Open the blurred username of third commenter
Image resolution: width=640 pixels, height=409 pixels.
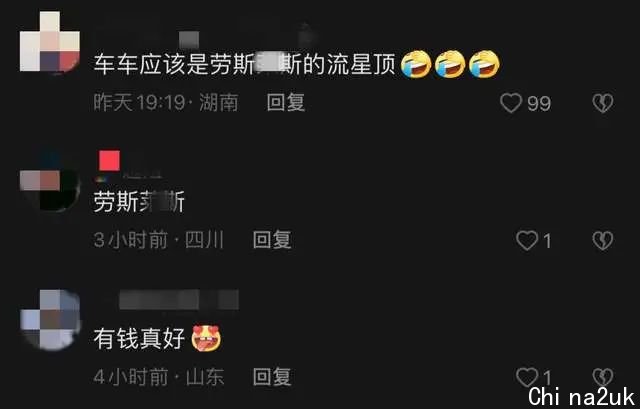[179, 300]
